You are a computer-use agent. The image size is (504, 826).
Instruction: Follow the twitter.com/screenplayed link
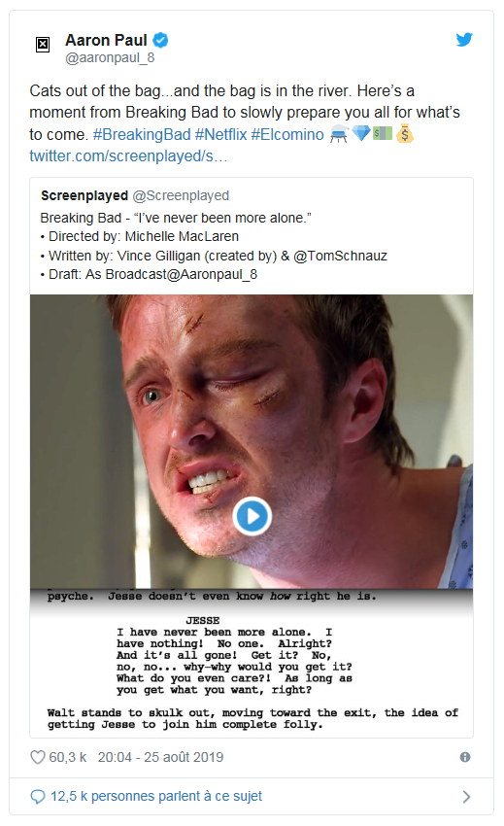coord(128,155)
